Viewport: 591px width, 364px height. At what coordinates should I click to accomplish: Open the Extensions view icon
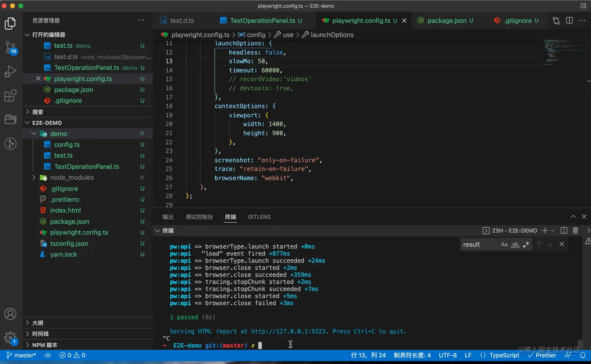click(x=11, y=96)
